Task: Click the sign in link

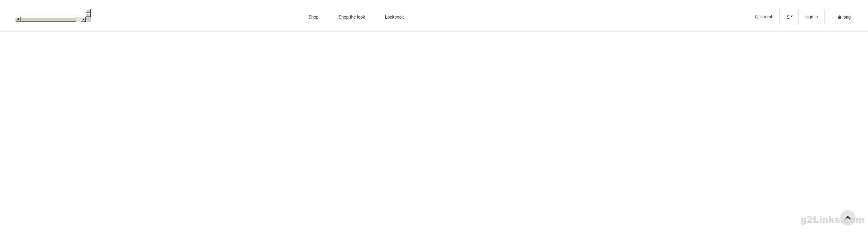Action: 811,17
